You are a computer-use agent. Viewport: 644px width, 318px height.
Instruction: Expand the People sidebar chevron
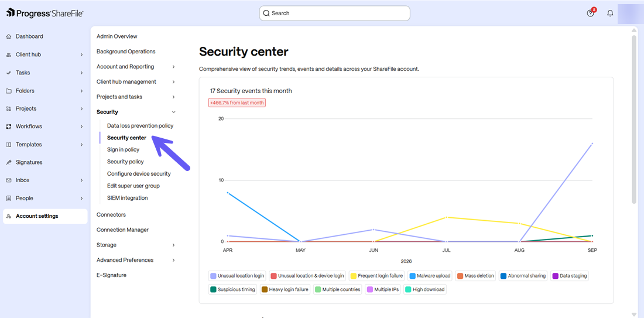click(82, 199)
